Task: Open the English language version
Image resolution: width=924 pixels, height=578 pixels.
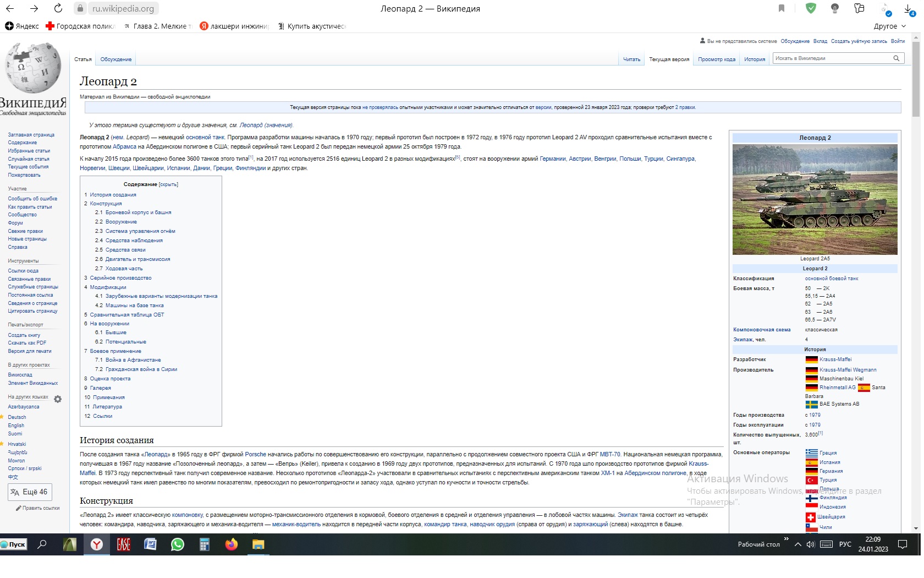Action: (x=16, y=426)
